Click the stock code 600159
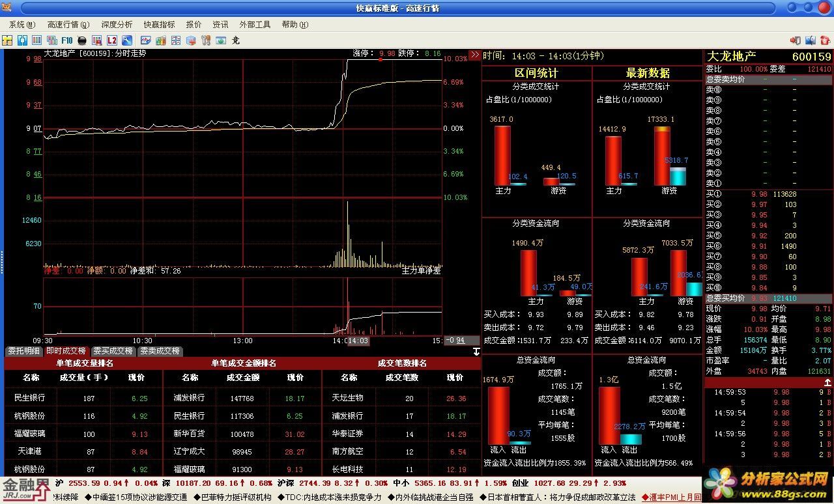This screenshot has height=504, width=834. [812, 57]
